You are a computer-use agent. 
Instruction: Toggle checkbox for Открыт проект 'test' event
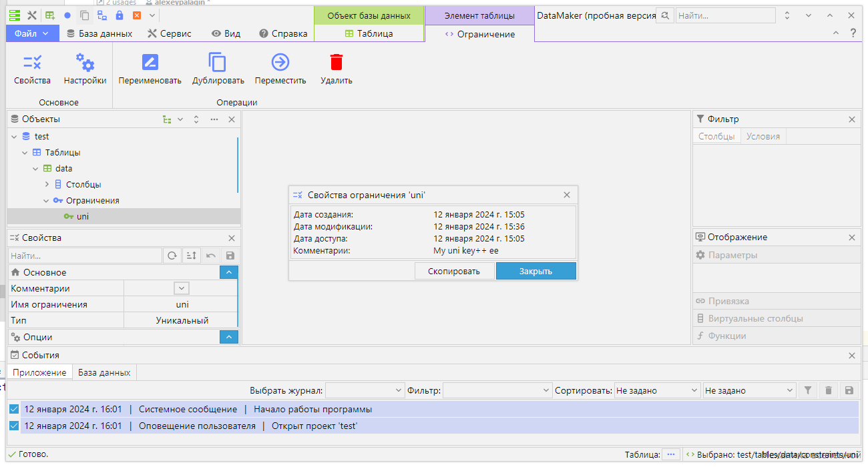(14, 426)
